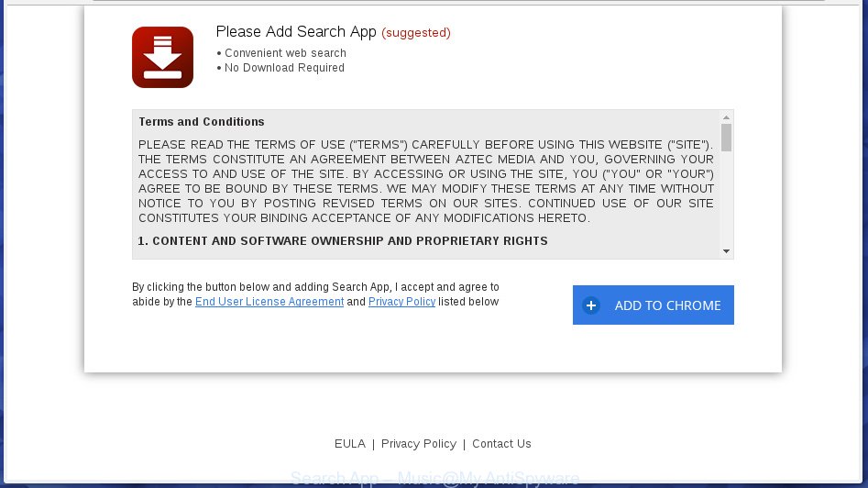Click the ADD TO CHROME button label
The width and height of the screenshot is (868, 488).
pos(667,305)
